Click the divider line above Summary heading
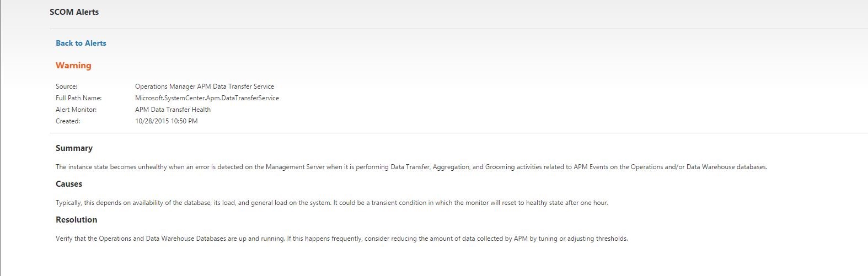Screen dimensions: 868x276 point(458,133)
